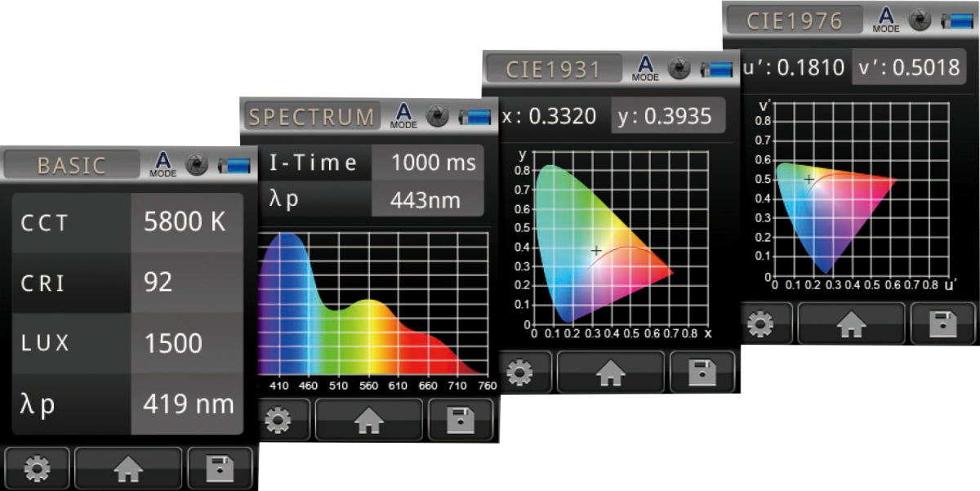Viewport: 980px width, 491px height.
Task: Open settings gear on CIE1976 screen
Action: point(760,324)
